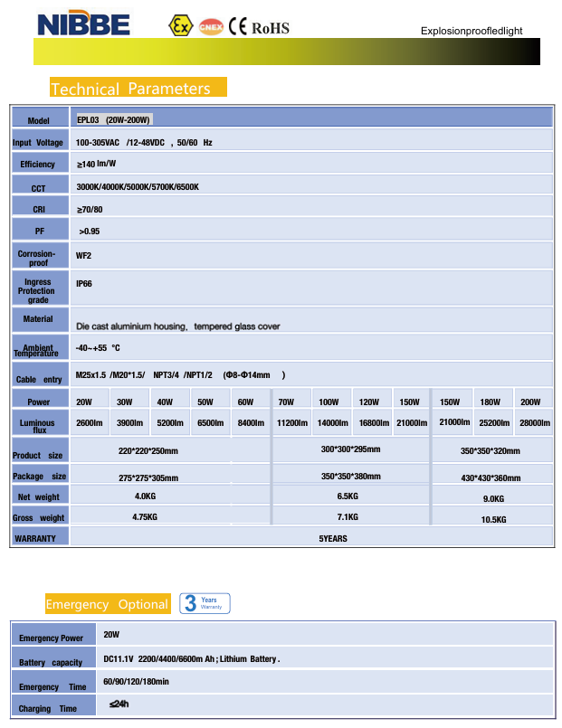Click the Explosionproofledlight header text
The height and width of the screenshot is (728, 562).
tap(472, 31)
